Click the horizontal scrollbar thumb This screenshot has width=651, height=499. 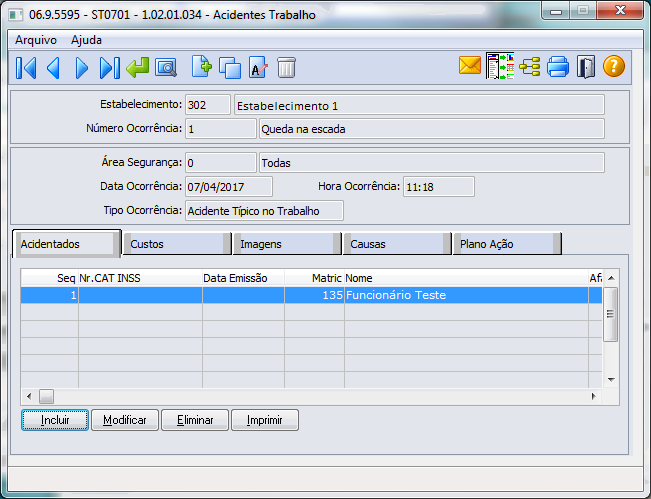pos(46,396)
